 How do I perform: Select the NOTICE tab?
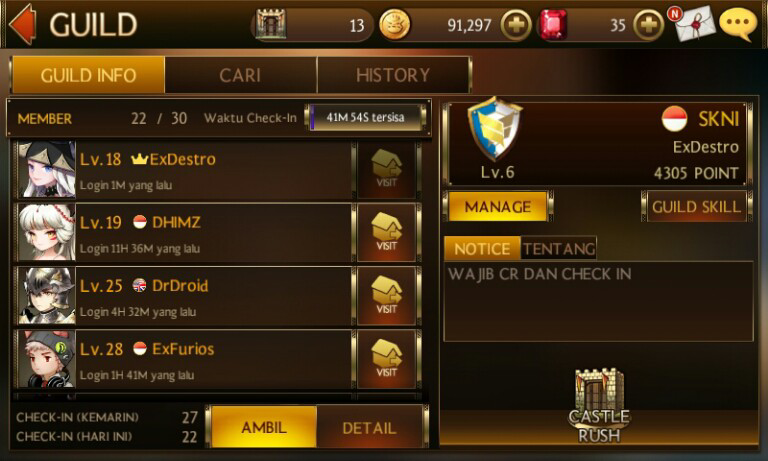(482, 248)
